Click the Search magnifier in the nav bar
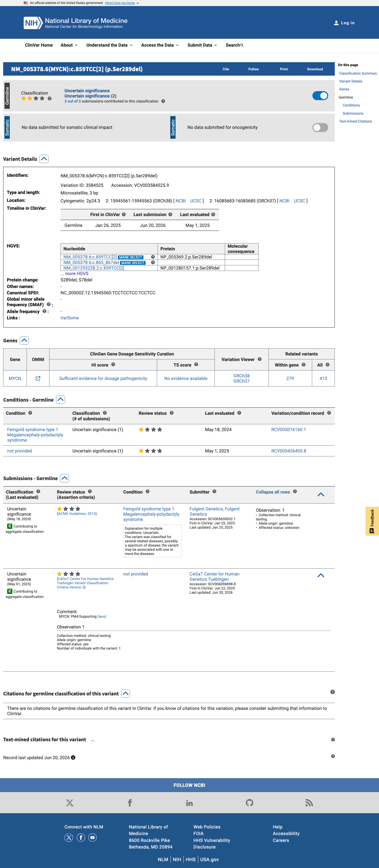379x868 pixels. click(242, 45)
